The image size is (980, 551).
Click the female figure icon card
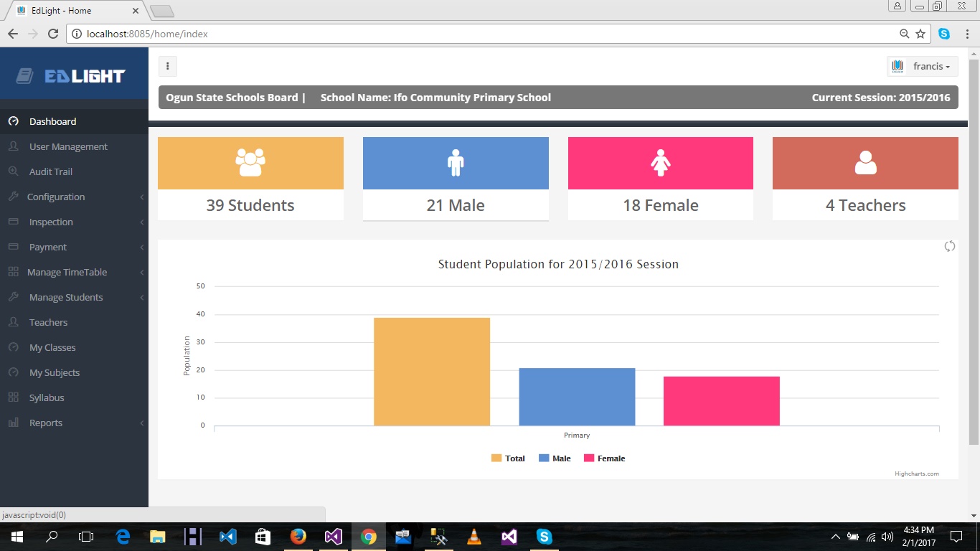(660, 163)
